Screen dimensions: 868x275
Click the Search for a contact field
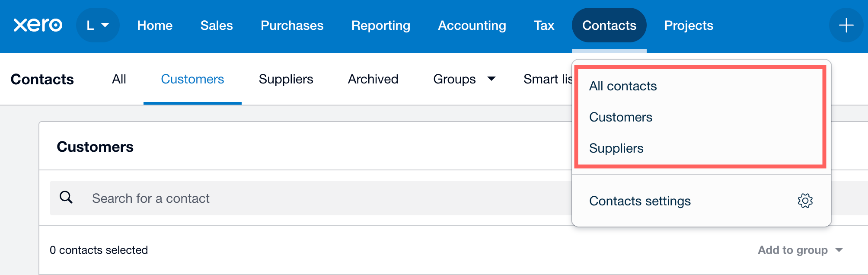303,198
